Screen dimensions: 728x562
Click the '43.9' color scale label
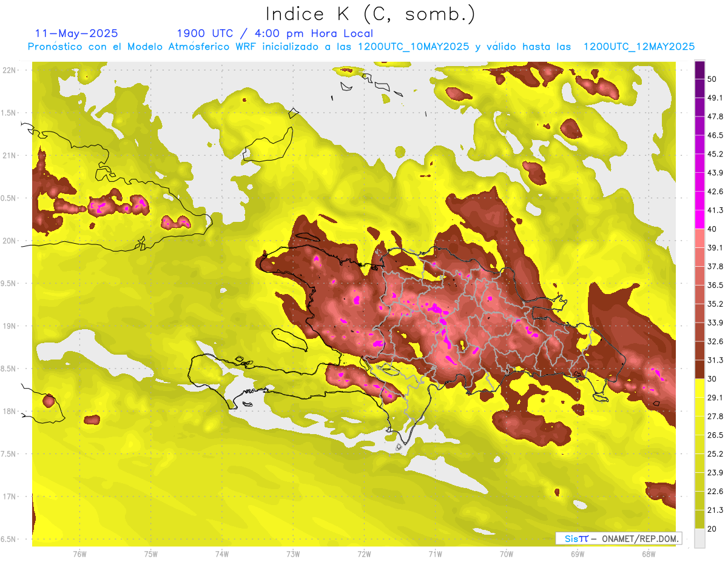point(715,173)
